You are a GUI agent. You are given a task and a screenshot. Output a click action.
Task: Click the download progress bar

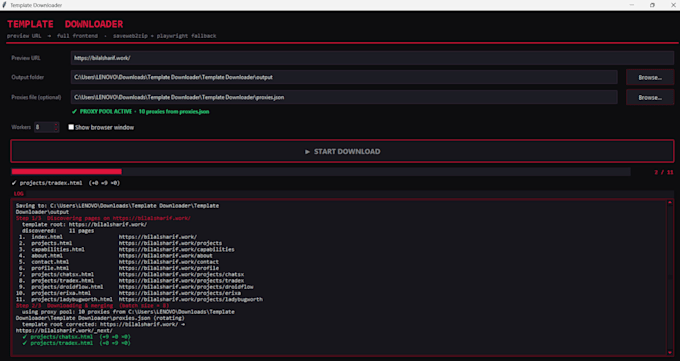(320, 172)
